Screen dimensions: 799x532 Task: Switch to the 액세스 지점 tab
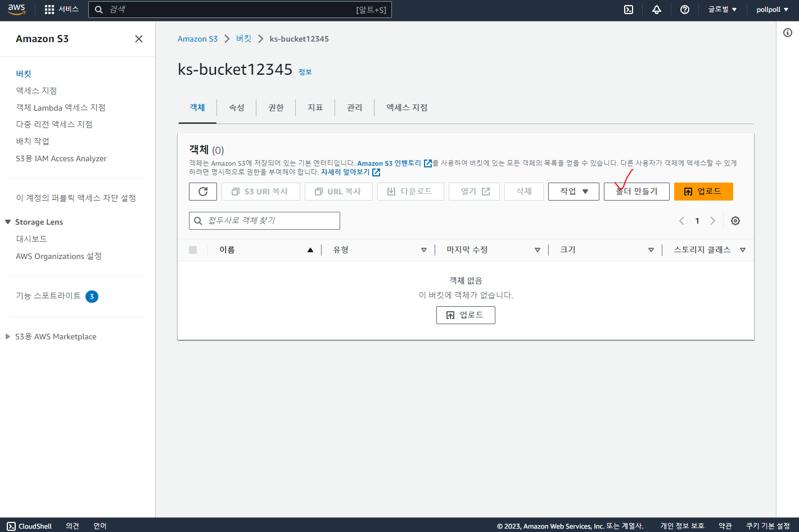click(407, 107)
